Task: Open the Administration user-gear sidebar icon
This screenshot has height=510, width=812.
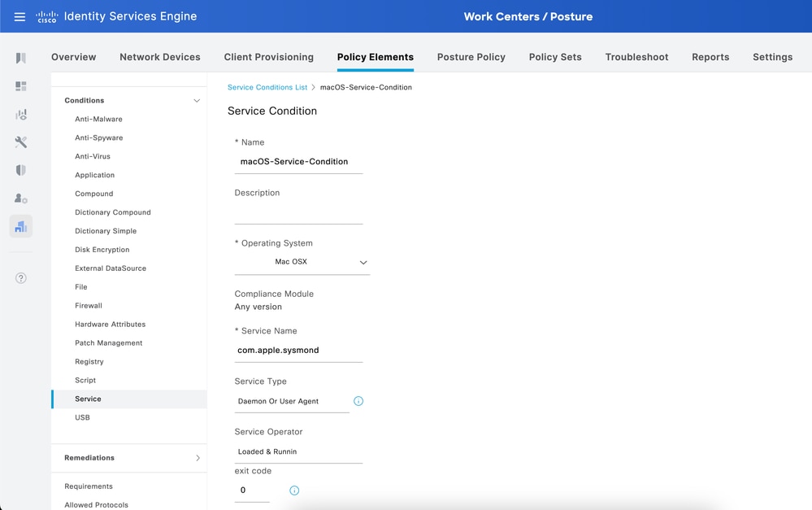Action: click(x=20, y=198)
